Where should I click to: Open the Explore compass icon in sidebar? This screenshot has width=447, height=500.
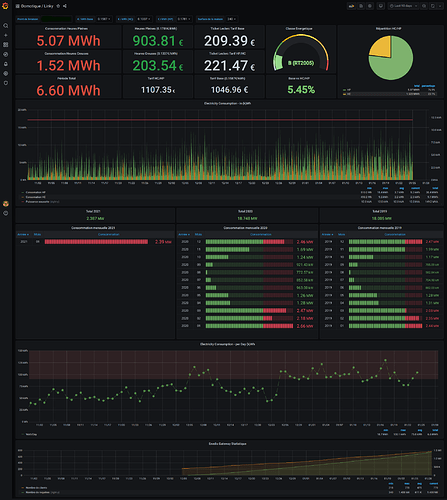tap(6, 54)
